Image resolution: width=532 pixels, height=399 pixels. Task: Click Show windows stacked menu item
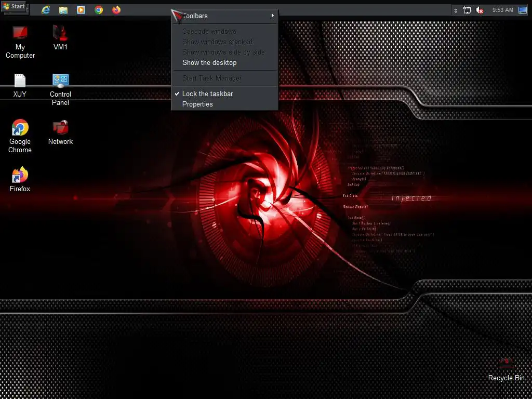(224, 42)
